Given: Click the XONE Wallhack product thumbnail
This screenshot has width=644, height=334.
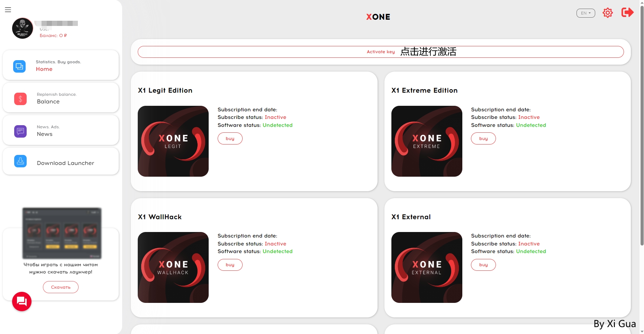Looking at the screenshot, I should (x=173, y=267).
